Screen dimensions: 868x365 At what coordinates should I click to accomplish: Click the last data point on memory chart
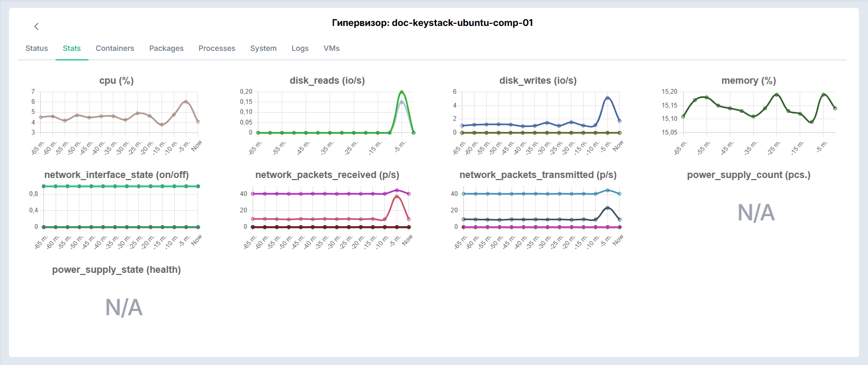[x=835, y=108]
